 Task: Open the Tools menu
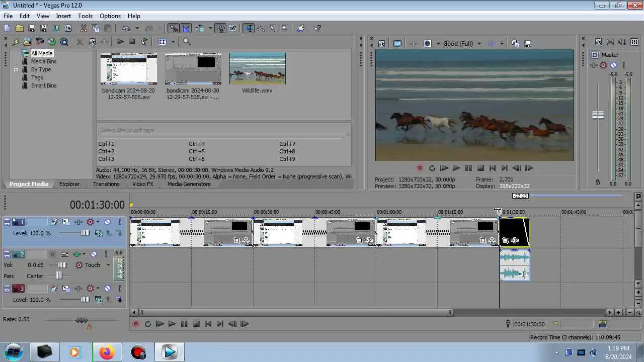[x=85, y=16]
